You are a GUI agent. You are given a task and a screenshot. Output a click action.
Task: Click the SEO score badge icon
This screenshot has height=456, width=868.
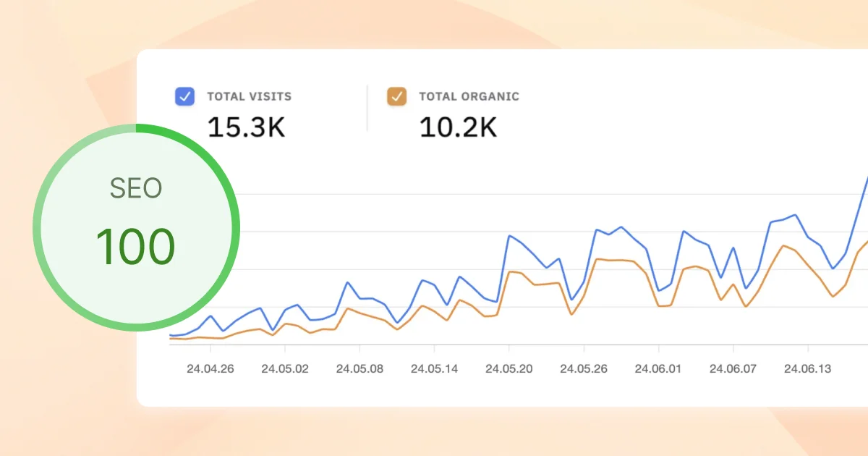tap(136, 228)
